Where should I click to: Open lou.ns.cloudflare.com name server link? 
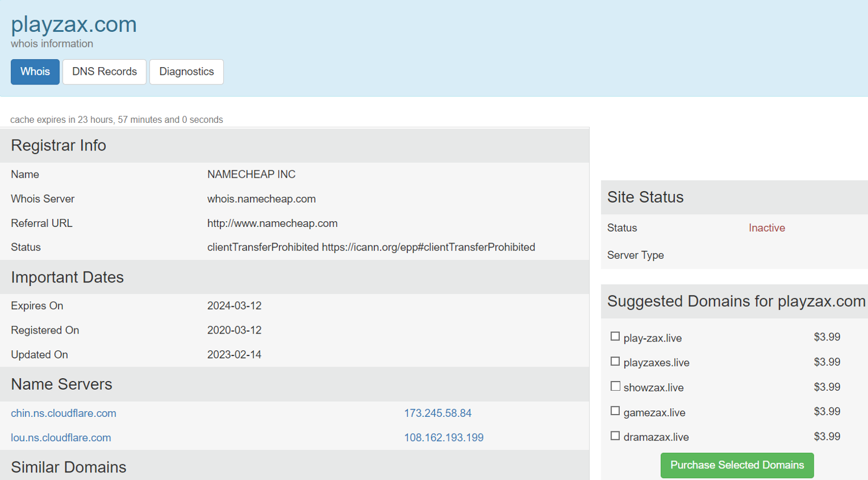tap(61, 438)
